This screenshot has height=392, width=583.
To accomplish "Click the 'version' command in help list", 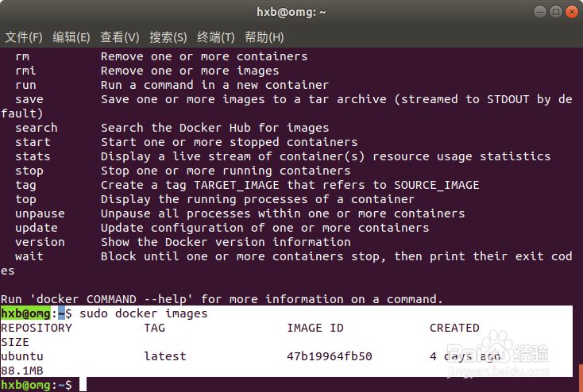I will pyautogui.click(x=40, y=242).
